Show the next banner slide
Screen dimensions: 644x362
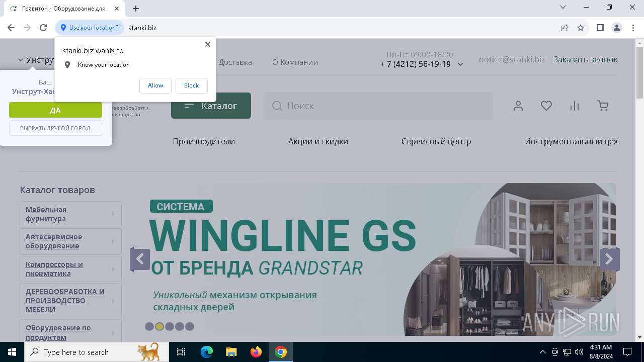point(609,259)
